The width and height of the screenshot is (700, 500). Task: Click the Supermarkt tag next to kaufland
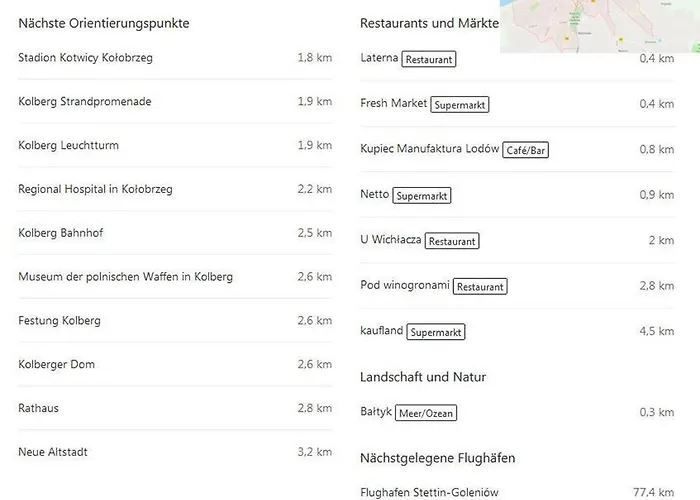click(437, 332)
